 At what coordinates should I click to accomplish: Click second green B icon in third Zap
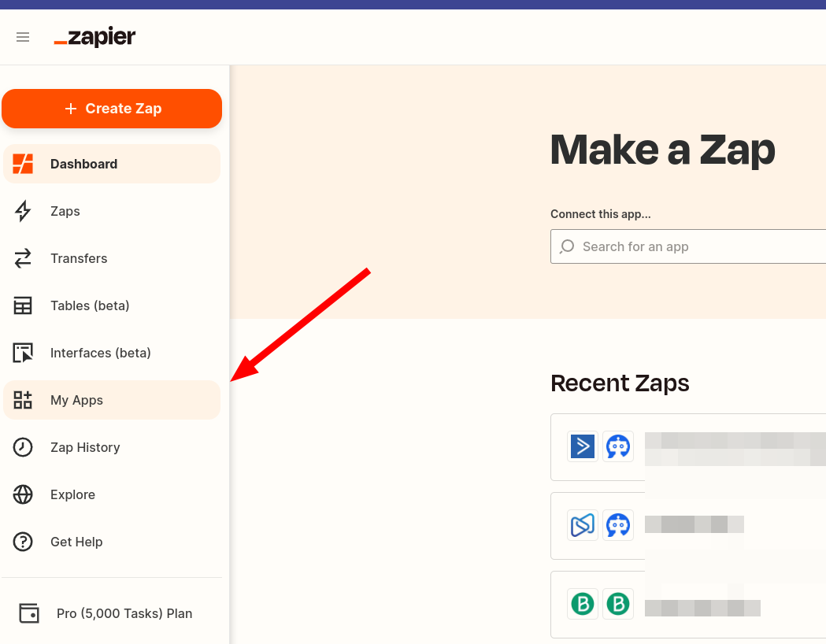(618, 603)
